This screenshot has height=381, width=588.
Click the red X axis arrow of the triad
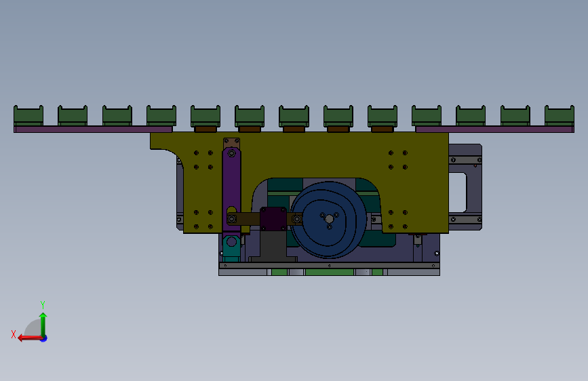(30, 338)
